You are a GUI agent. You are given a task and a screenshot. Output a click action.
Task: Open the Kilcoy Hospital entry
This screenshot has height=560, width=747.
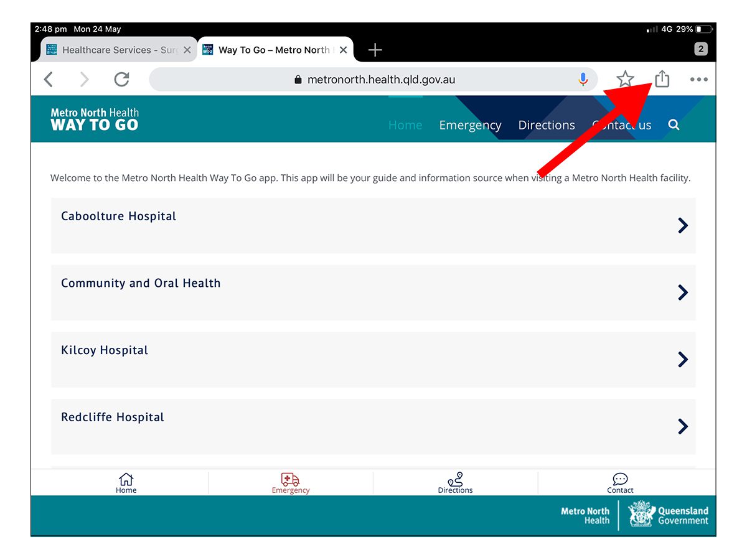374,360
